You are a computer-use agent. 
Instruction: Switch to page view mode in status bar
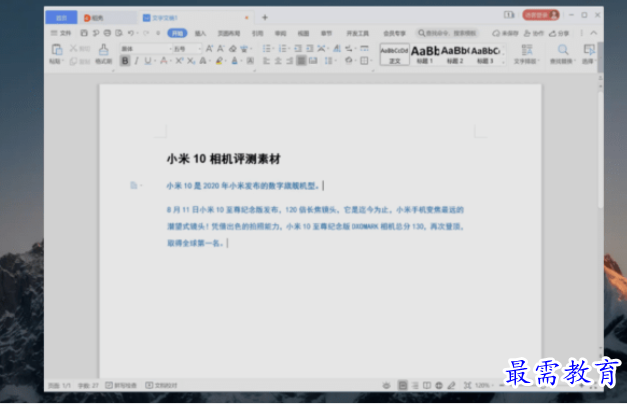click(x=403, y=386)
